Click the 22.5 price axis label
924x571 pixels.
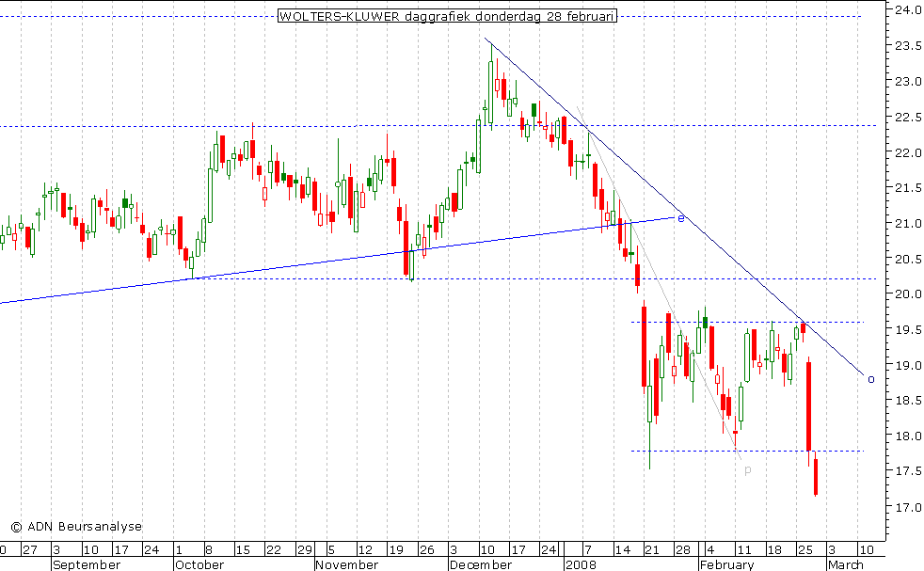(x=907, y=117)
